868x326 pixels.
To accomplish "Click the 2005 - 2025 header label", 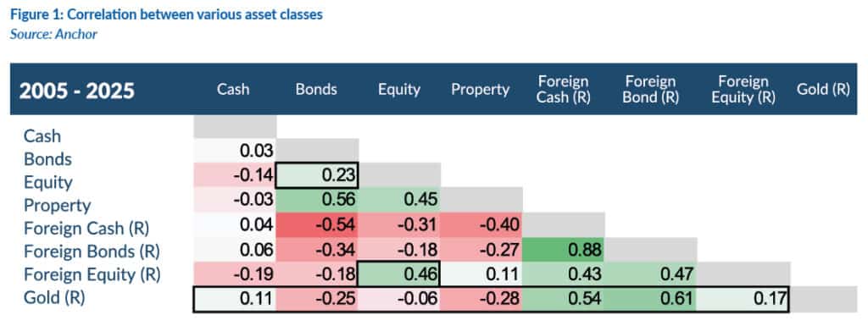I will click(77, 90).
